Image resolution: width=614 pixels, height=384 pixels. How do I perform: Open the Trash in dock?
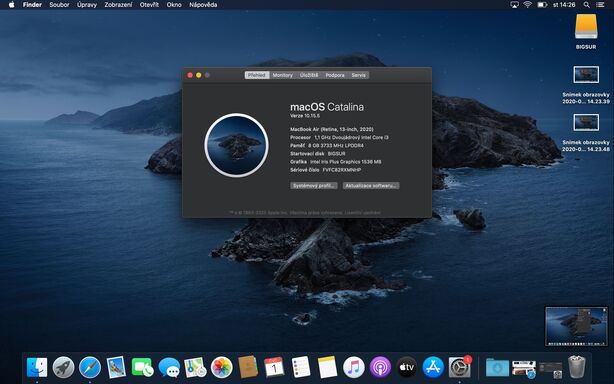click(576, 367)
